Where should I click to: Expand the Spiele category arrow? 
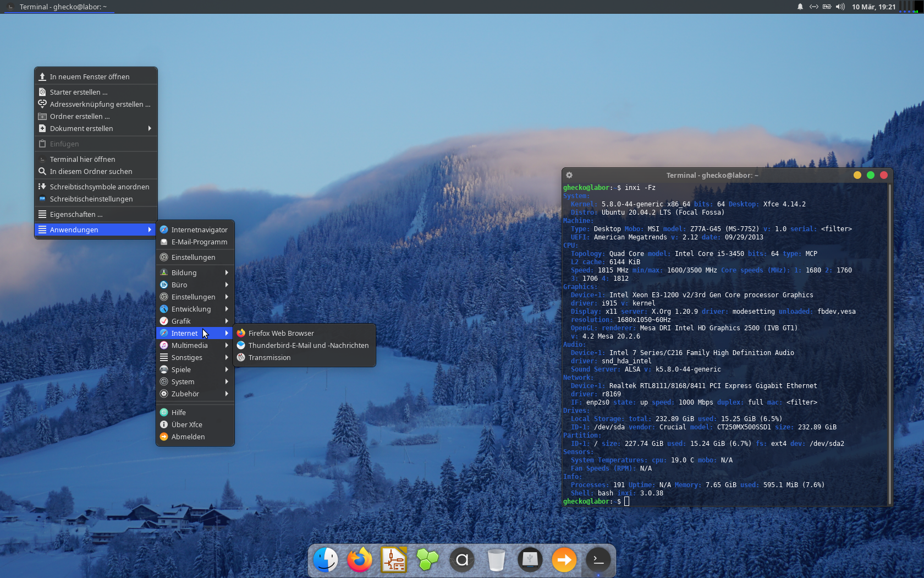[x=227, y=369]
